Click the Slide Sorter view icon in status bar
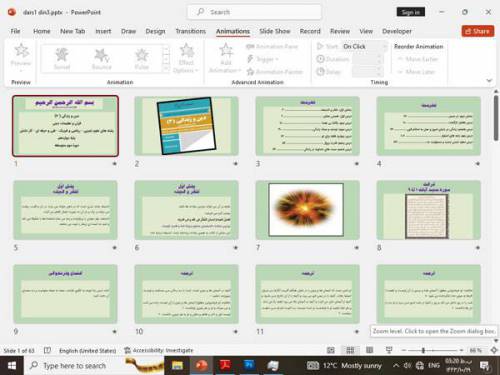 coord(350,350)
